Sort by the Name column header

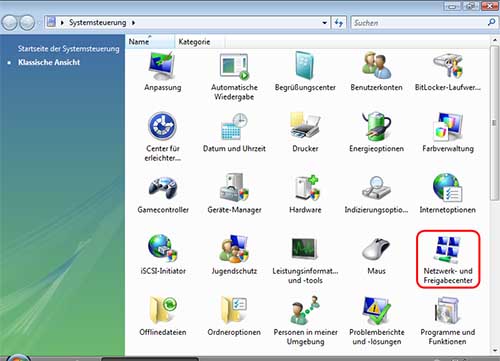[x=150, y=42]
